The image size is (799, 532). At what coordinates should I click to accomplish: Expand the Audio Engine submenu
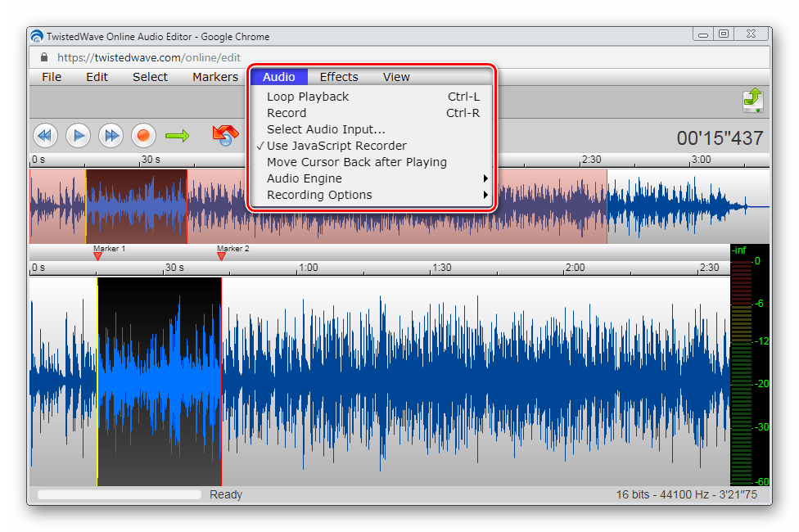pos(305,178)
